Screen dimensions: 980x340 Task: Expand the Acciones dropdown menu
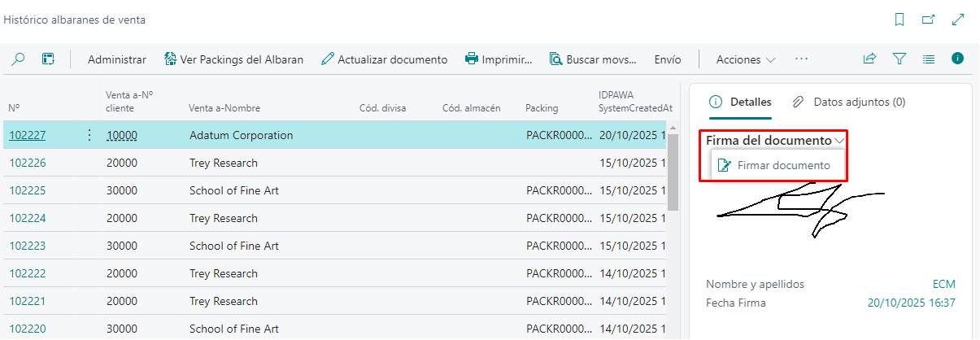pos(745,59)
